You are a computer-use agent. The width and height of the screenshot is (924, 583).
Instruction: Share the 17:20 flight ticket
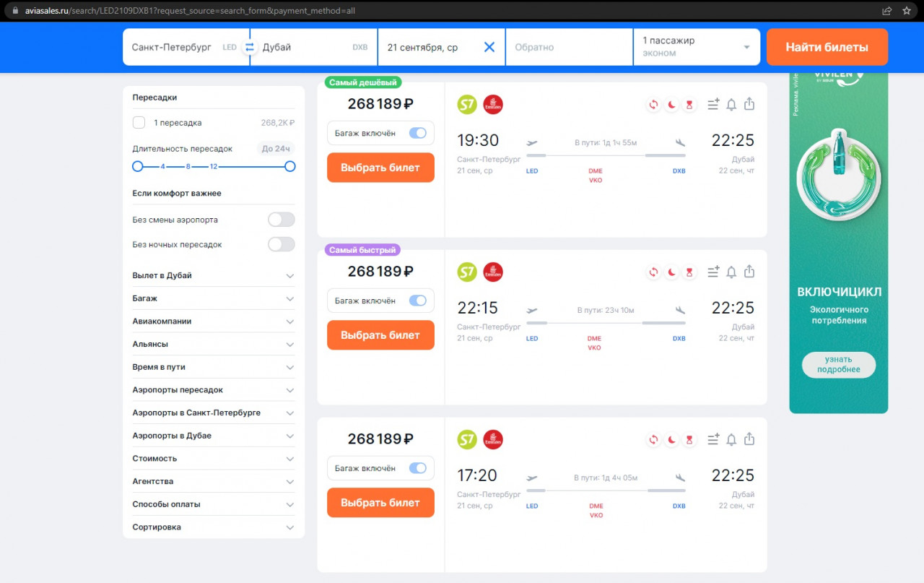click(x=749, y=439)
